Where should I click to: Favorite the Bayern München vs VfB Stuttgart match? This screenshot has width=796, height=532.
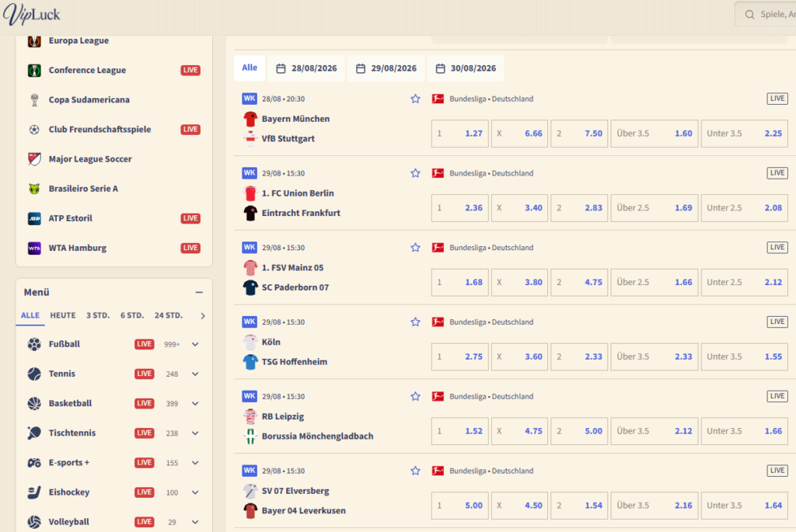[x=415, y=99]
